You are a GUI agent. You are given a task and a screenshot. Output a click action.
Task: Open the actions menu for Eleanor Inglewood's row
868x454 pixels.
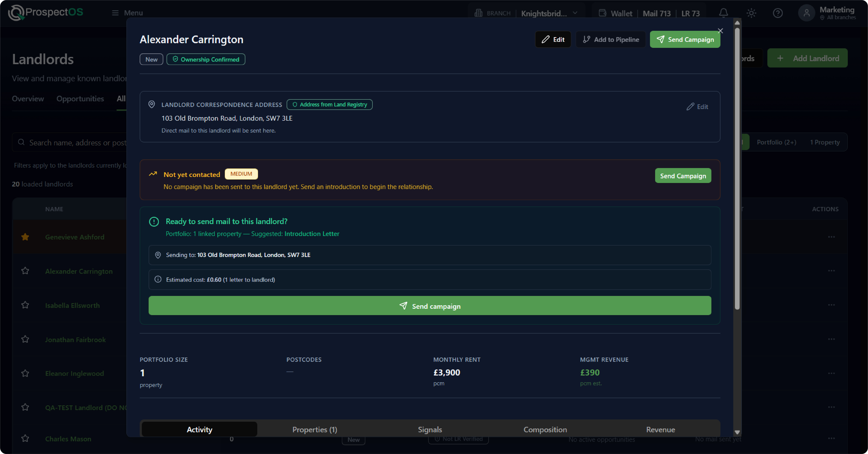(x=832, y=373)
